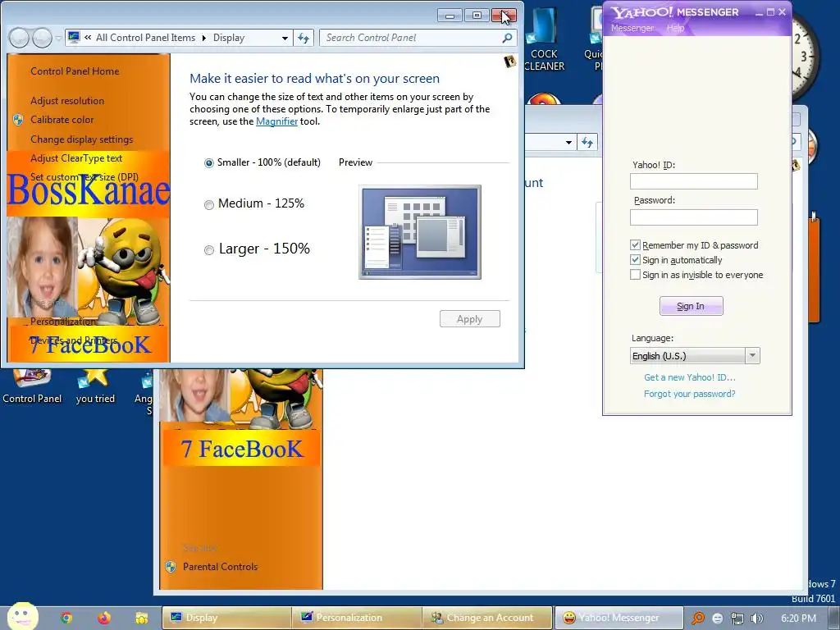Open Parental Controls link
Screen dimensions: 840x630
[220, 567]
